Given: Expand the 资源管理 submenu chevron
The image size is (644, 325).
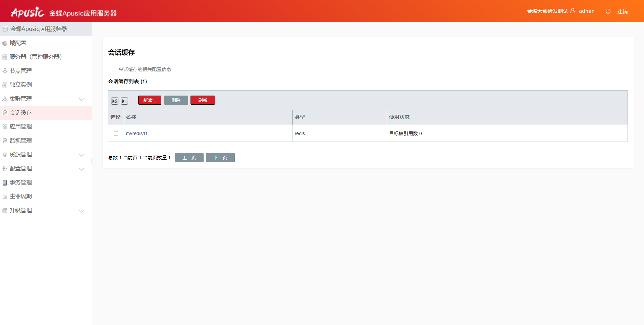Looking at the screenshot, I should click(82, 155).
